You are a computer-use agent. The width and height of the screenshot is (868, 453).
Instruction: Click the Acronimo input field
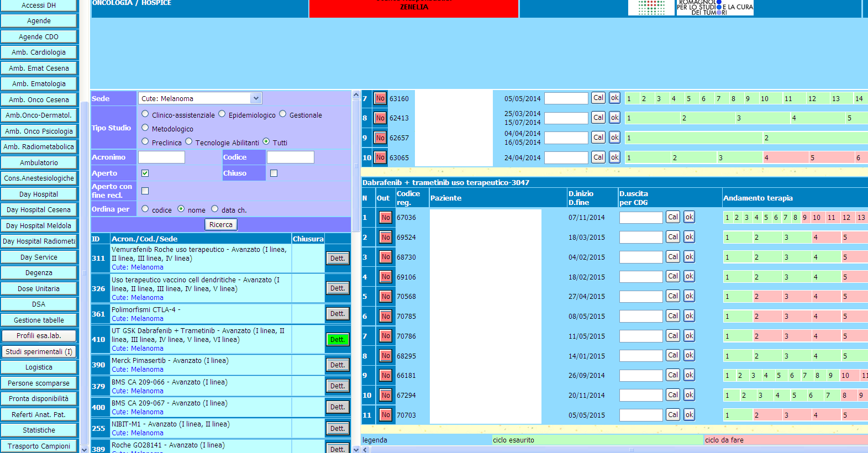click(161, 157)
